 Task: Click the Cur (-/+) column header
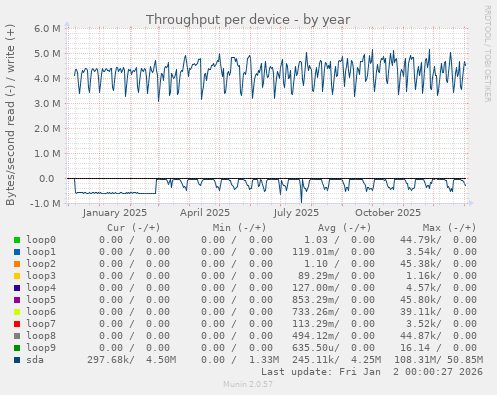point(134,228)
